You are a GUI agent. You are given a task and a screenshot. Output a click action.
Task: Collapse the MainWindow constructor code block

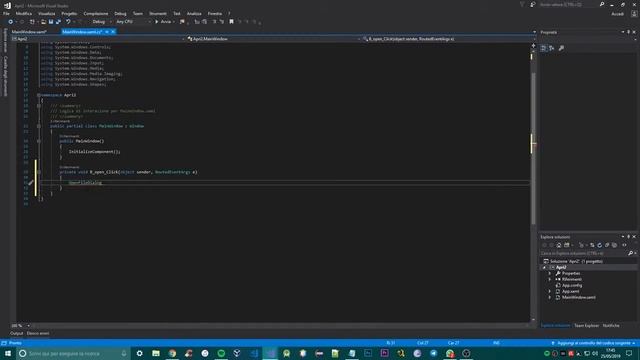(39, 141)
